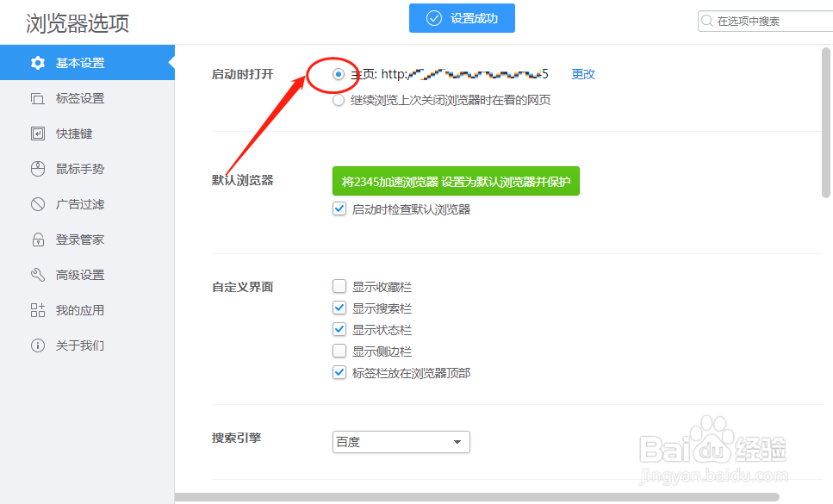This screenshot has height=504, width=833.
Task: Click the green 设置为默认浏览器并保护 button
Action: pyautogui.click(x=456, y=181)
